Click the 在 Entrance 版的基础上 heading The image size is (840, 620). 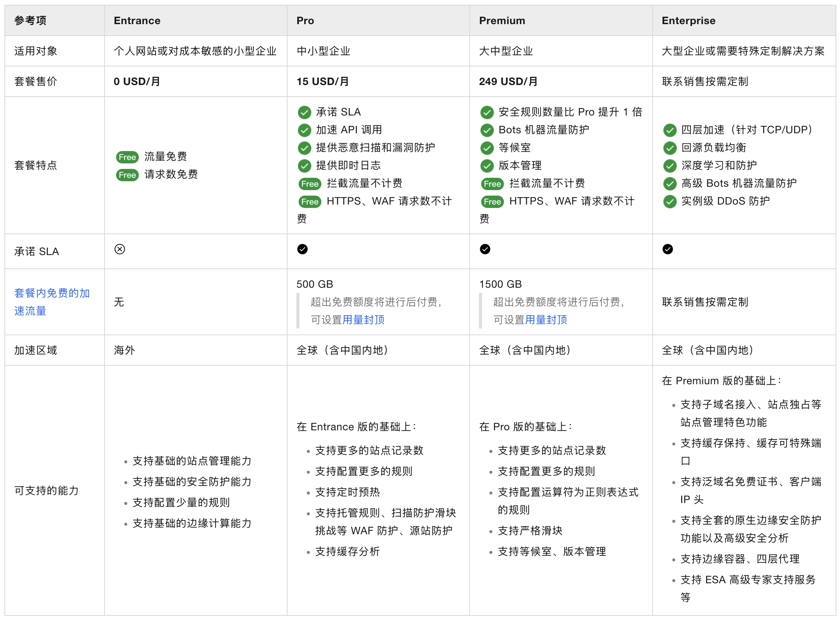pyautogui.click(x=357, y=427)
